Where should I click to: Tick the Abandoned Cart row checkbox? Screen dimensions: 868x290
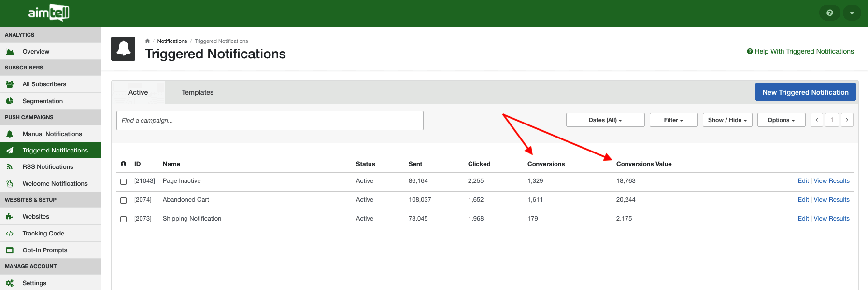point(123,200)
